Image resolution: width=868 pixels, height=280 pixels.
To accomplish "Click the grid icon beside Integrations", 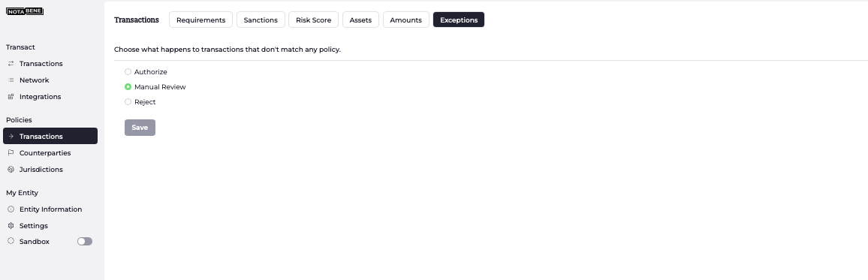I will click(11, 97).
